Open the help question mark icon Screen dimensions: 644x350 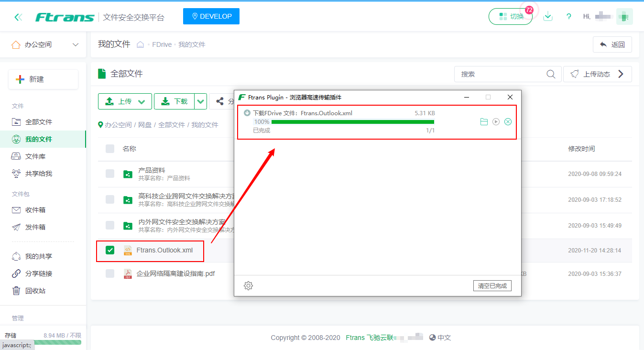[x=568, y=17]
